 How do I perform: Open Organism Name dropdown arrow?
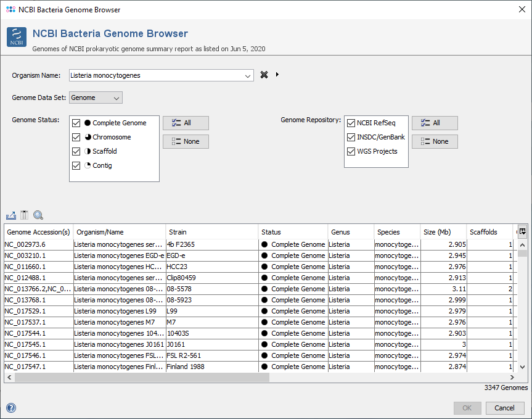point(248,76)
